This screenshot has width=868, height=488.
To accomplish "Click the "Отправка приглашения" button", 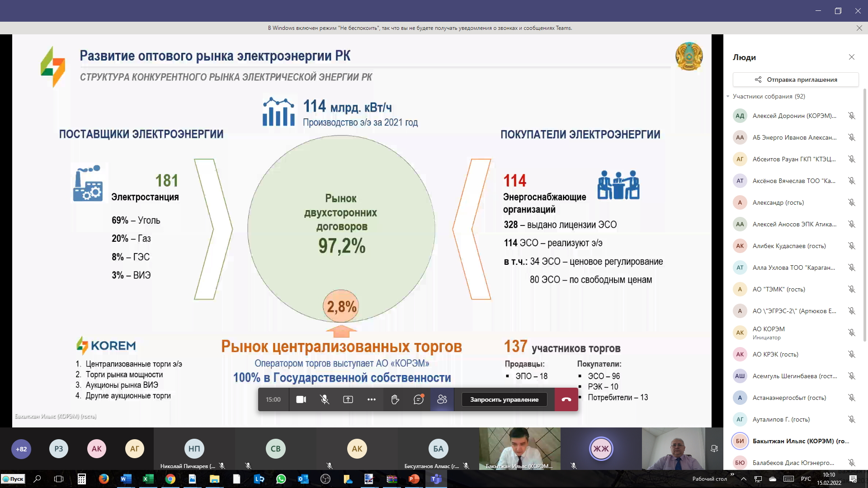I will tap(796, 80).
